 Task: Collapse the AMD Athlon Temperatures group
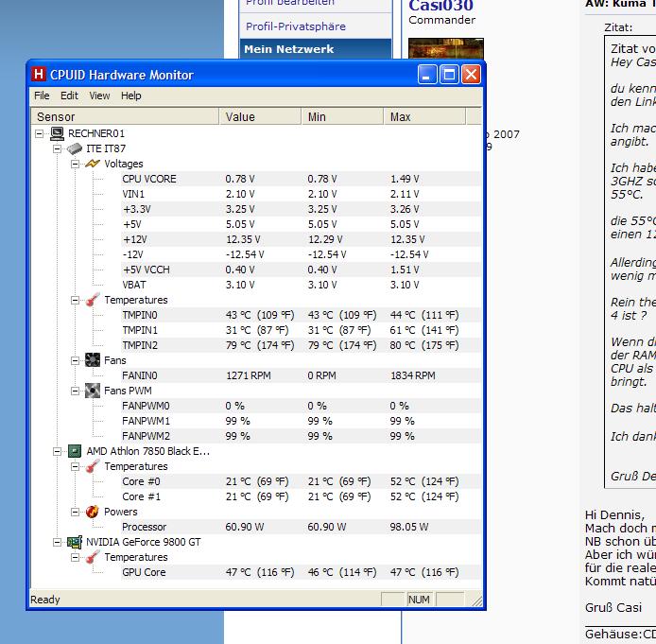coord(76,466)
